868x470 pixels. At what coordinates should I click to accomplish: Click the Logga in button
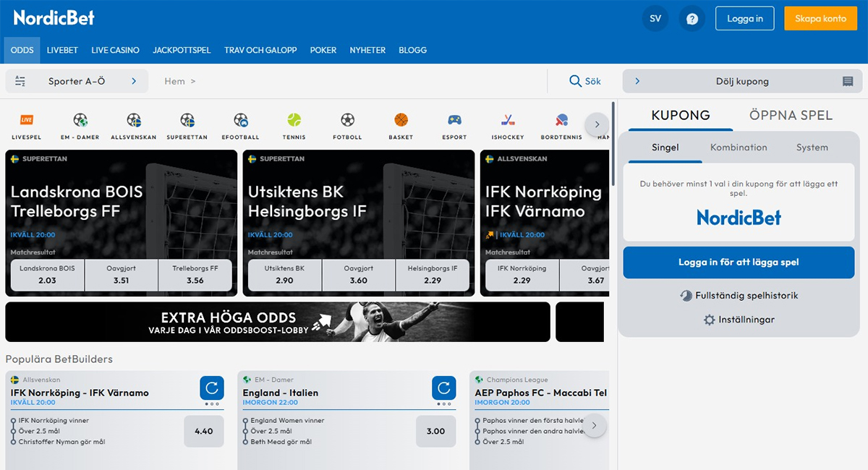coord(745,19)
